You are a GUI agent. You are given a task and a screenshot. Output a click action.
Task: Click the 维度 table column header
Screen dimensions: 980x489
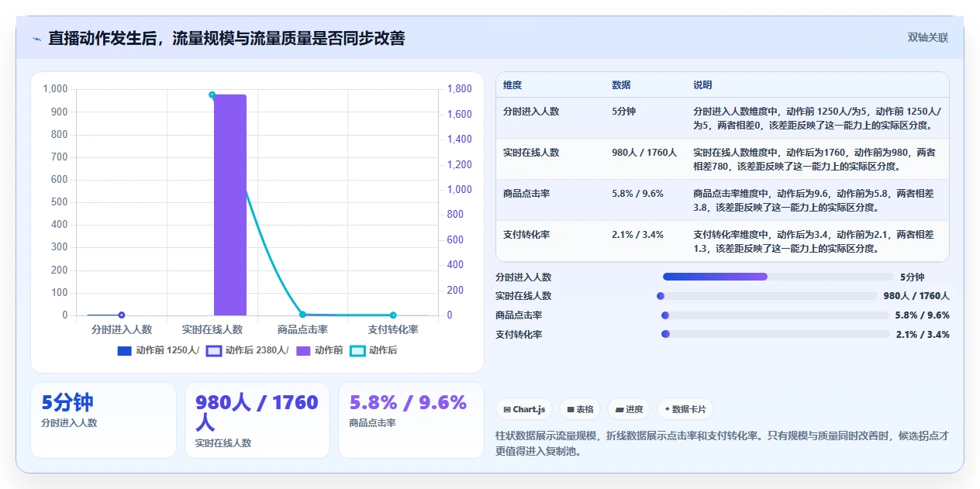(x=512, y=85)
